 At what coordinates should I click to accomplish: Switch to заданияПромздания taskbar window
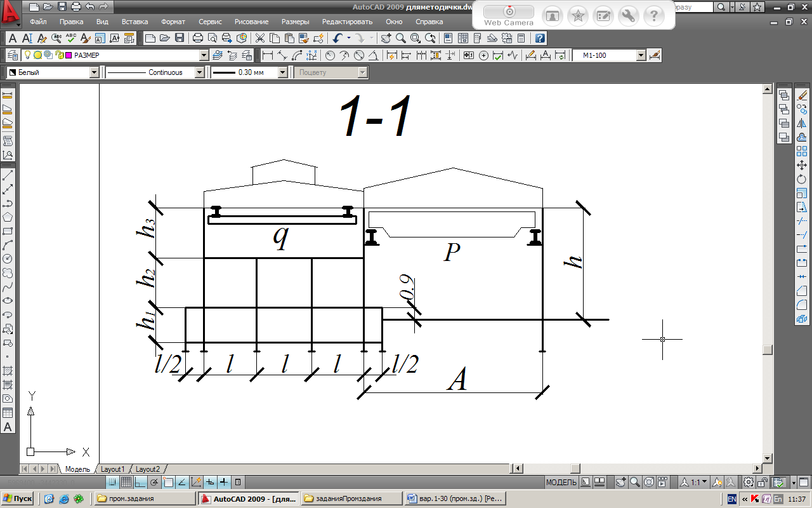pyautogui.click(x=351, y=498)
